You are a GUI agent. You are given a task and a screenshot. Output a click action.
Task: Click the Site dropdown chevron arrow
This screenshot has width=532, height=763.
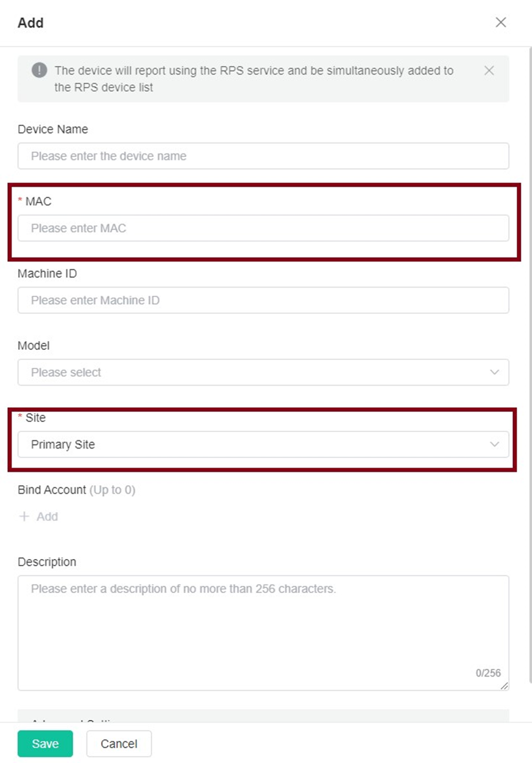point(494,444)
